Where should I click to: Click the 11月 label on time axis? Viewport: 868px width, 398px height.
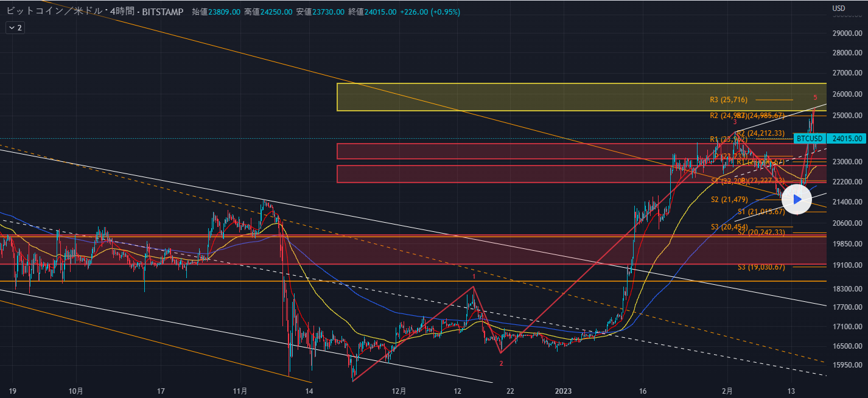point(240,390)
